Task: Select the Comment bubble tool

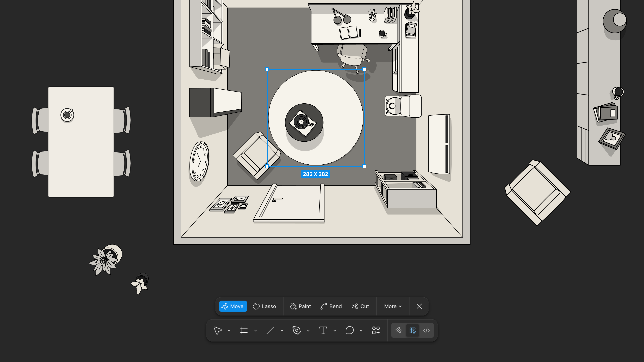Action: pos(350,330)
